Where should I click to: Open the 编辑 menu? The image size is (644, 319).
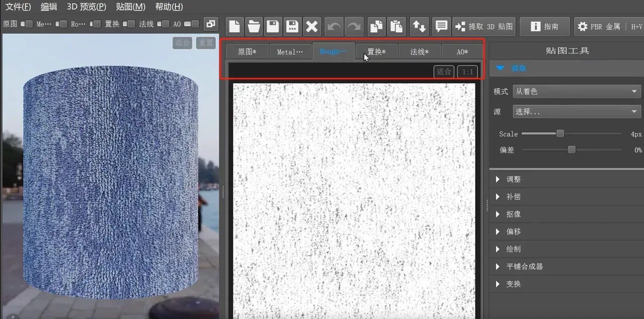(49, 7)
